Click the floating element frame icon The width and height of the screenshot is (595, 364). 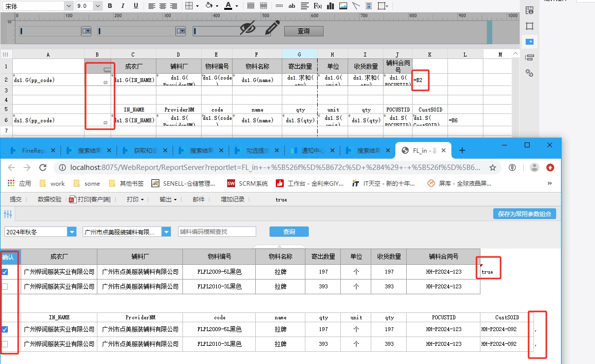(381, 6)
